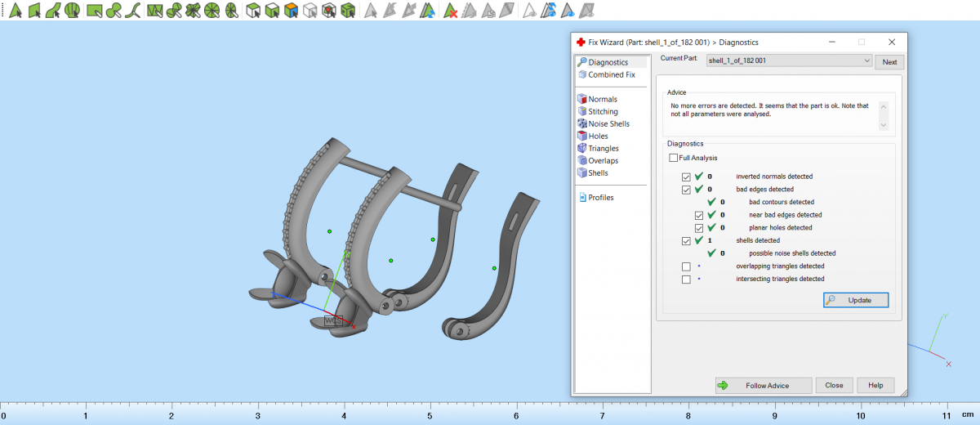Open the Triangles fix page
Screen dimensions: 980x425
click(x=603, y=148)
